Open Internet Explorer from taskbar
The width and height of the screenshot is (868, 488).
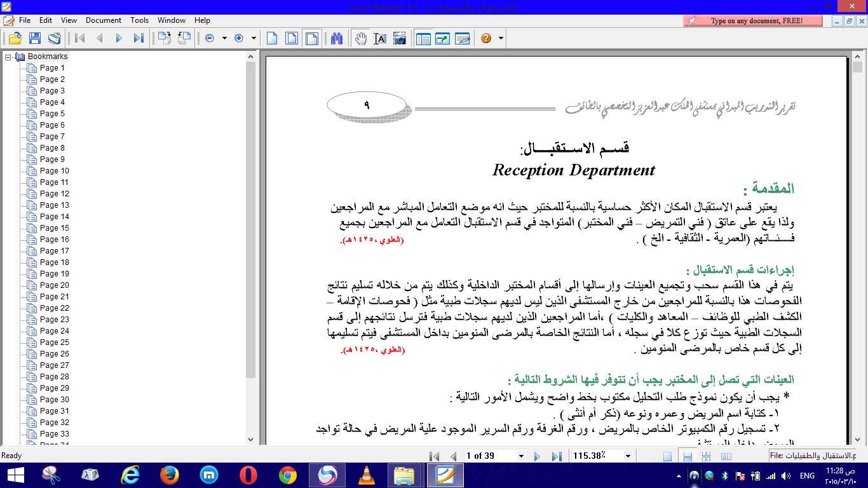pos(130,475)
